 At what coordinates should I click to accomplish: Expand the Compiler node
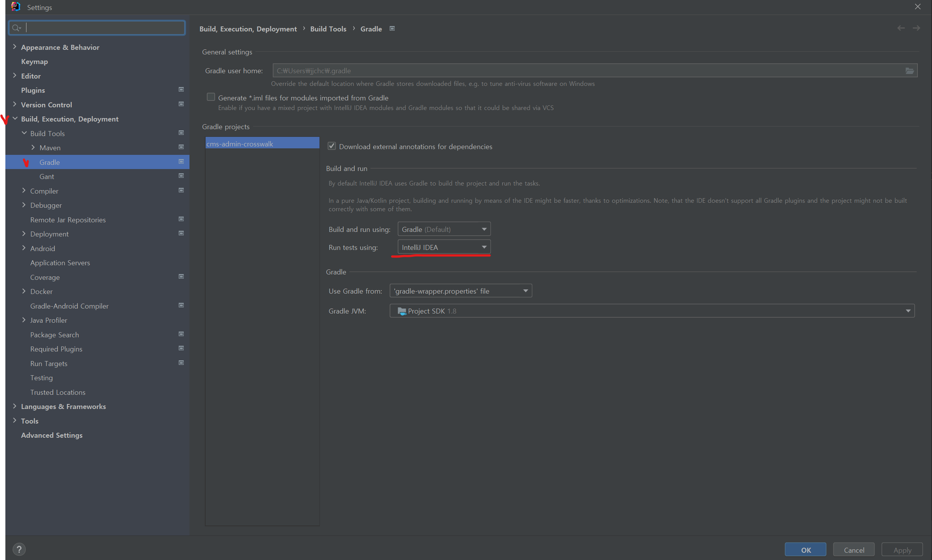point(24,190)
